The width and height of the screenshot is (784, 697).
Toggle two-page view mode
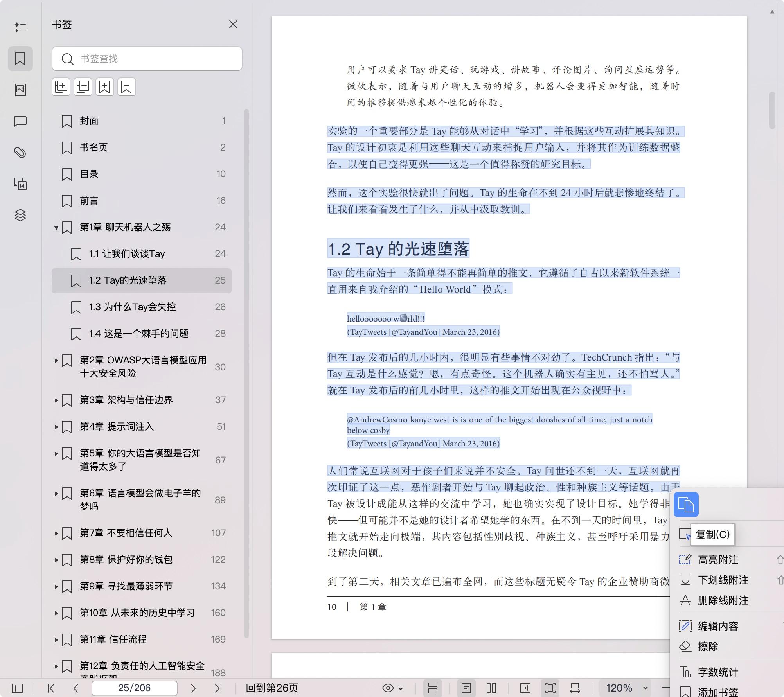[x=491, y=688]
